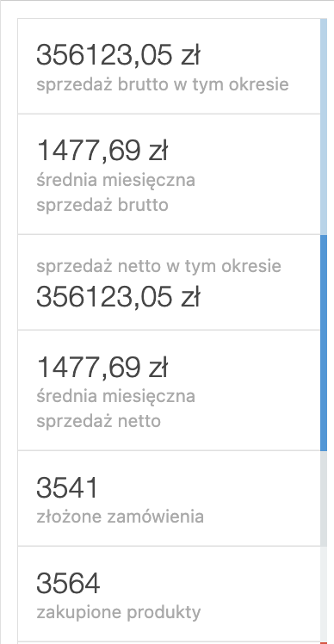This screenshot has height=644, width=334.
Task: Click the 3564 purchased products number
Action: pos(68,583)
